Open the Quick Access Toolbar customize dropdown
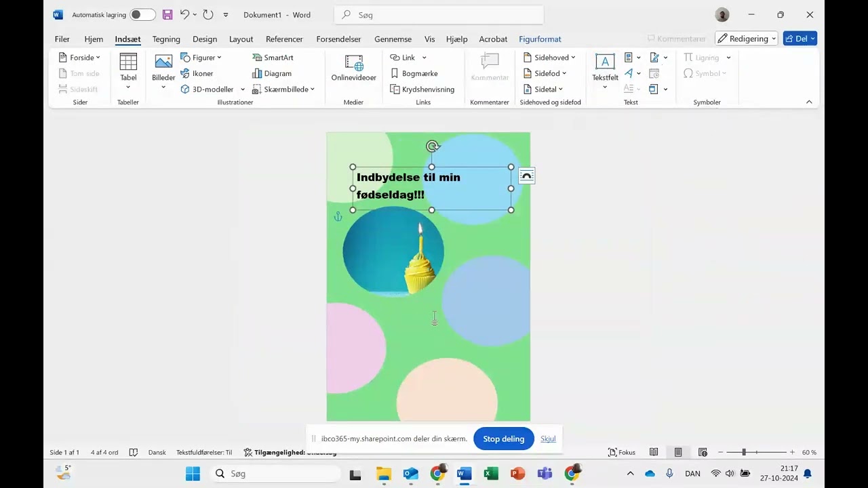This screenshot has width=868, height=488. click(x=226, y=15)
